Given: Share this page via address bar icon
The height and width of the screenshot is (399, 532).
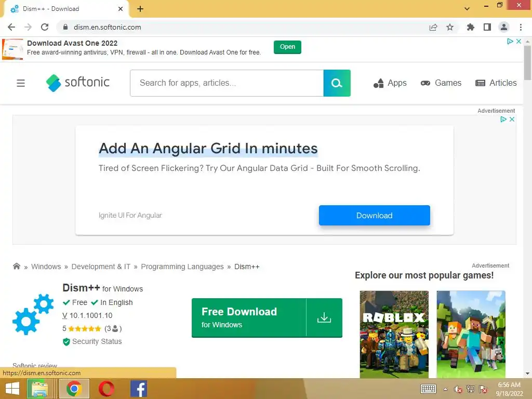Looking at the screenshot, I should [433, 27].
